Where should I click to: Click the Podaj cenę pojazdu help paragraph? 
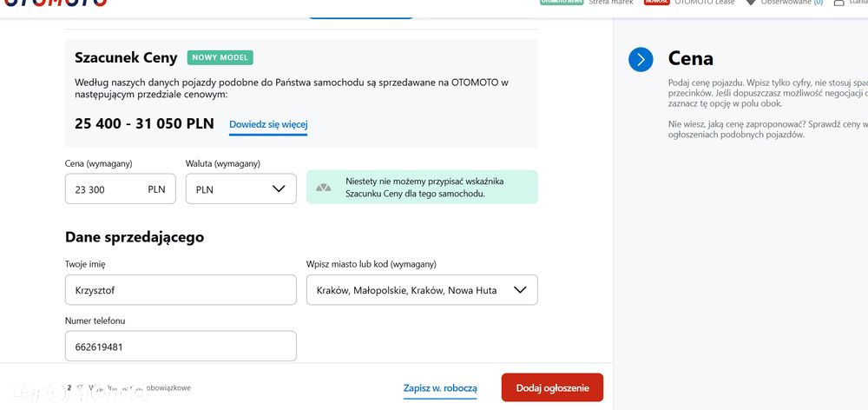click(x=768, y=93)
